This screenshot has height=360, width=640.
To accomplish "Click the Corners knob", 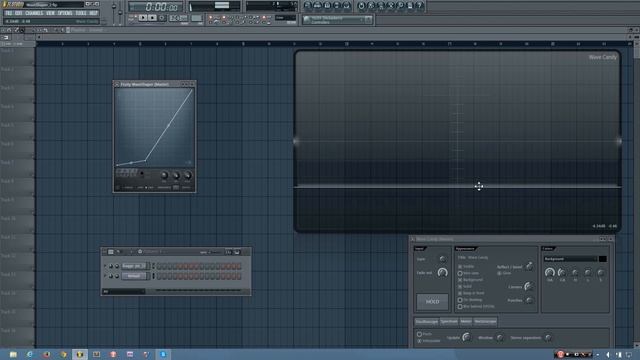I will [528, 287].
